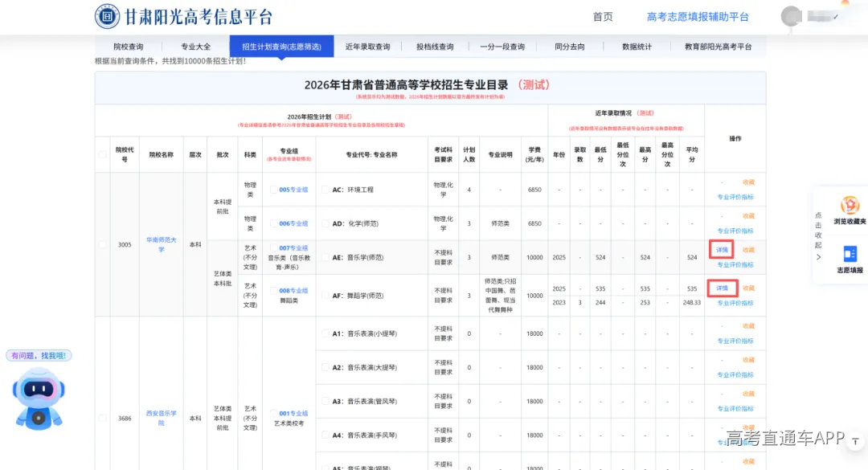Open the 投档线查询 tab
The width and height of the screenshot is (868, 470).
point(435,47)
